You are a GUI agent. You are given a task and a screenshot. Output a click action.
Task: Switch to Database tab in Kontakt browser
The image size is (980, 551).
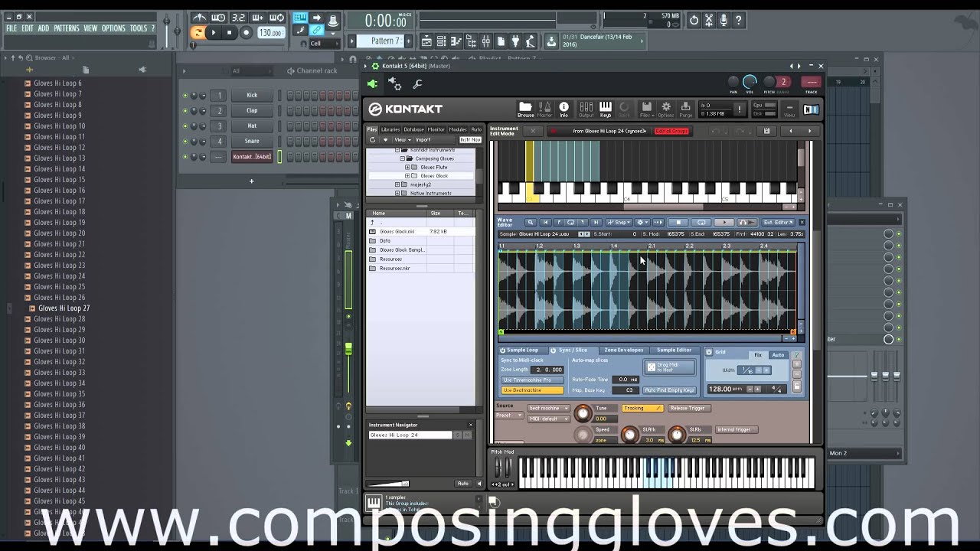tap(413, 129)
